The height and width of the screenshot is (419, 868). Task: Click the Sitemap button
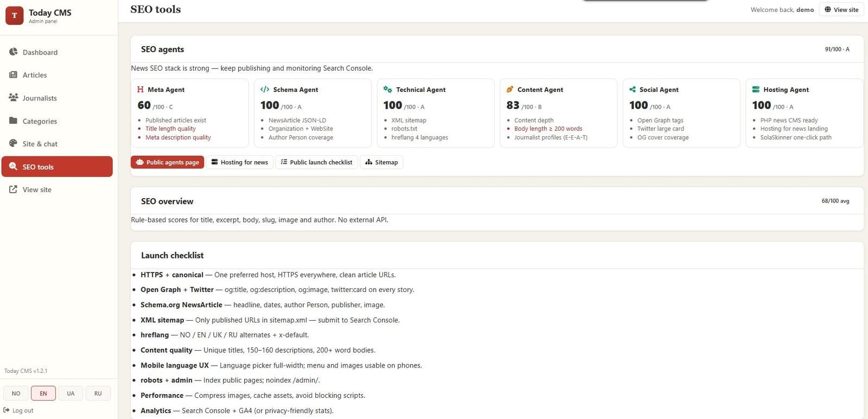[x=381, y=162]
